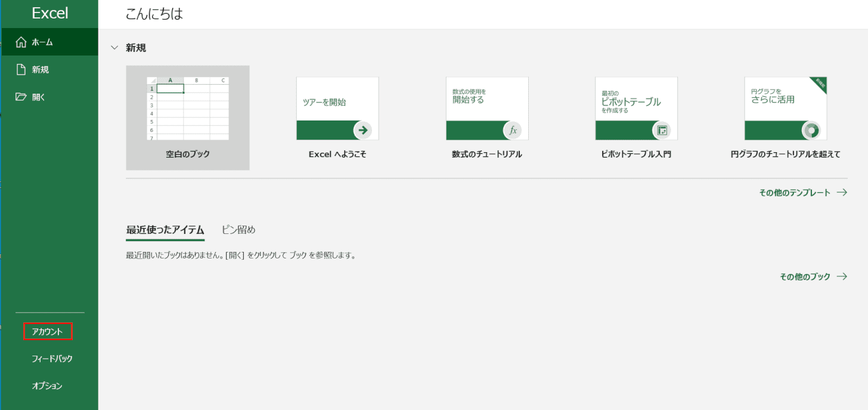Viewport: 868px width, 410px height.
Task: Click the 最近開いたブックはありません message
Action: click(241, 255)
